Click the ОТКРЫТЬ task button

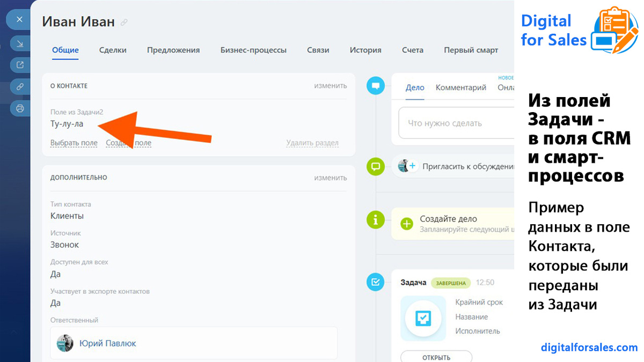436,357
